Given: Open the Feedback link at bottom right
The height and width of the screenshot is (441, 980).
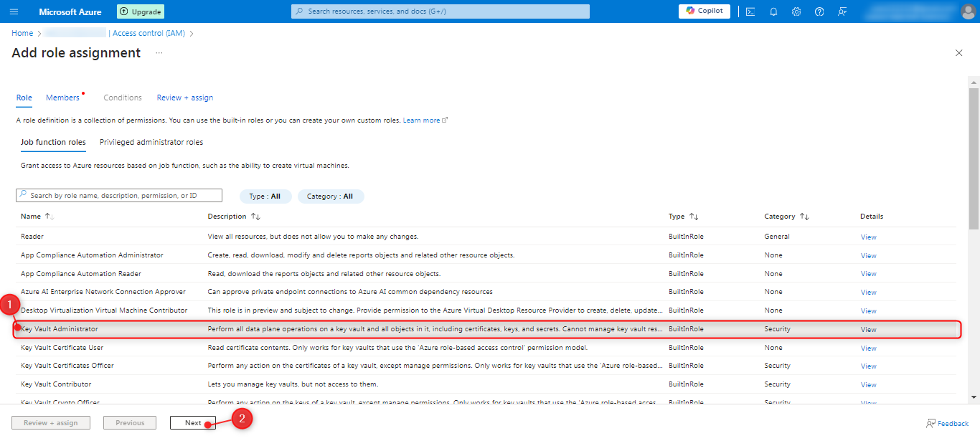Looking at the screenshot, I should point(948,423).
